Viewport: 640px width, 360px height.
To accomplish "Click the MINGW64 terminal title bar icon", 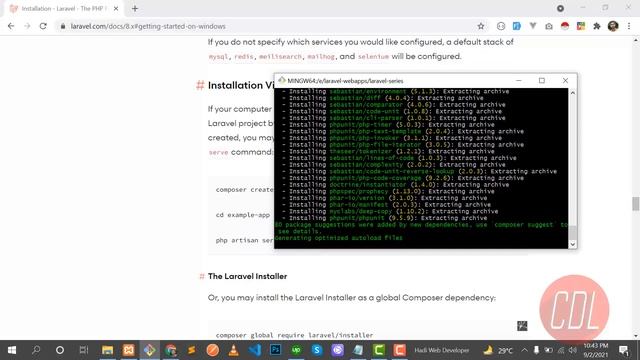I will (x=281, y=80).
